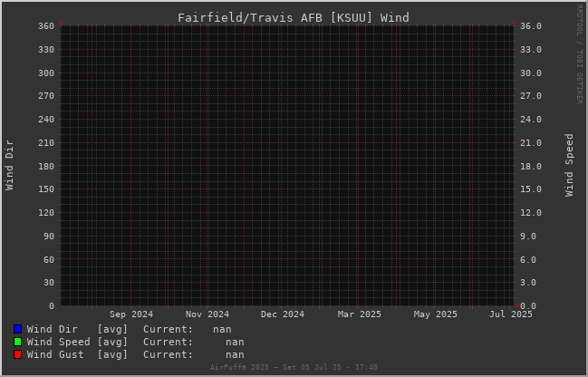Click the 27.0 value on right axis
The image size is (588, 377).
531,96
